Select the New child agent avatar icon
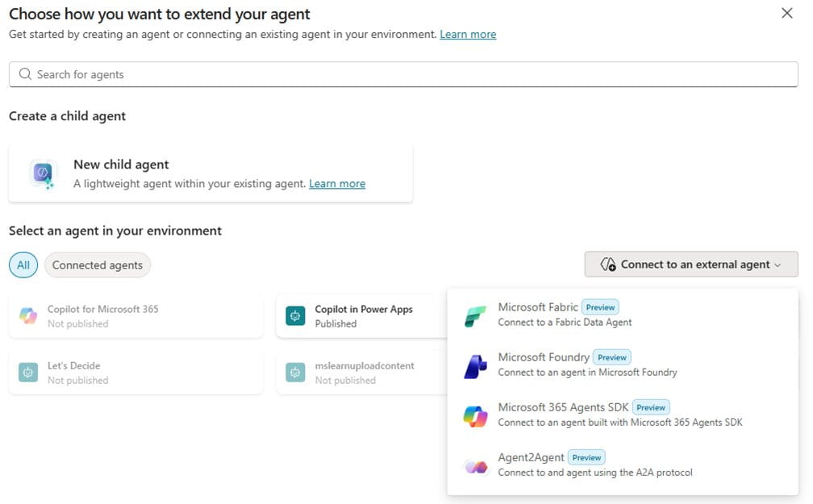813x504 pixels. click(x=41, y=173)
